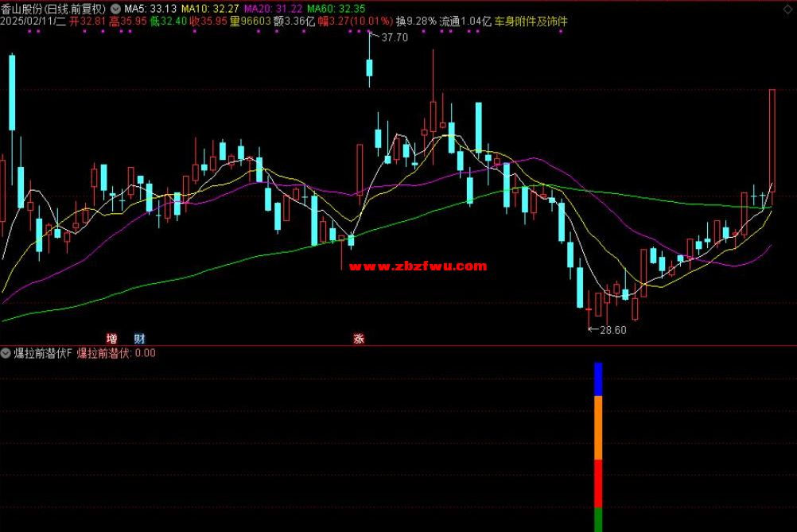This screenshot has height=532, width=797.
Task: Click the 37.70 high price label
Action: [395, 37]
